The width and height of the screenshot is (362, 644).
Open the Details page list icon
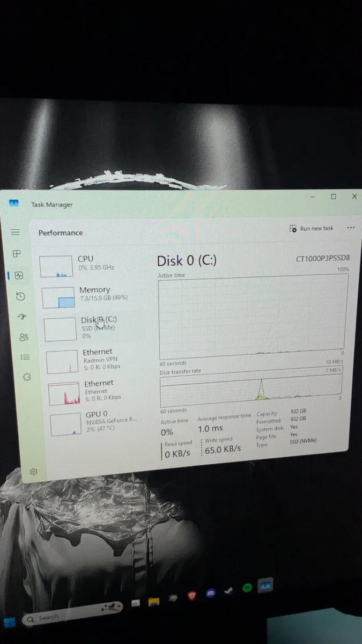[25, 357]
